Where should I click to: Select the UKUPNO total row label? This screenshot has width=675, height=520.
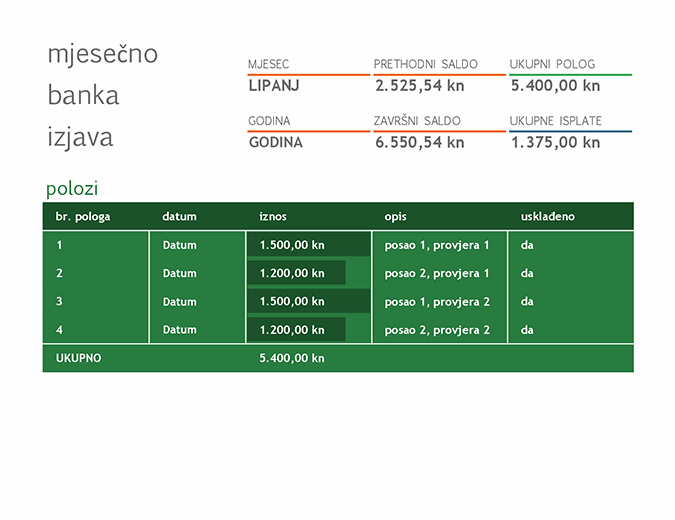pyautogui.click(x=79, y=358)
